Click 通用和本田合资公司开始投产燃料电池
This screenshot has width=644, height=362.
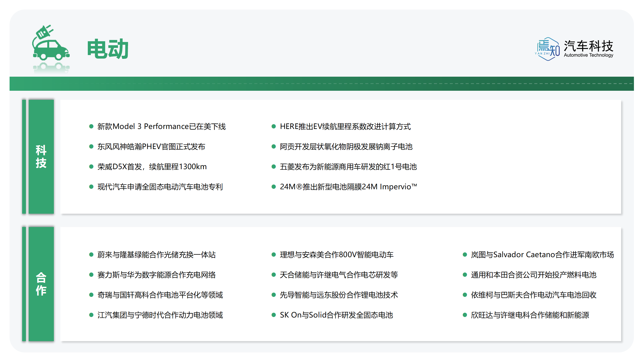[x=534, y=275]
